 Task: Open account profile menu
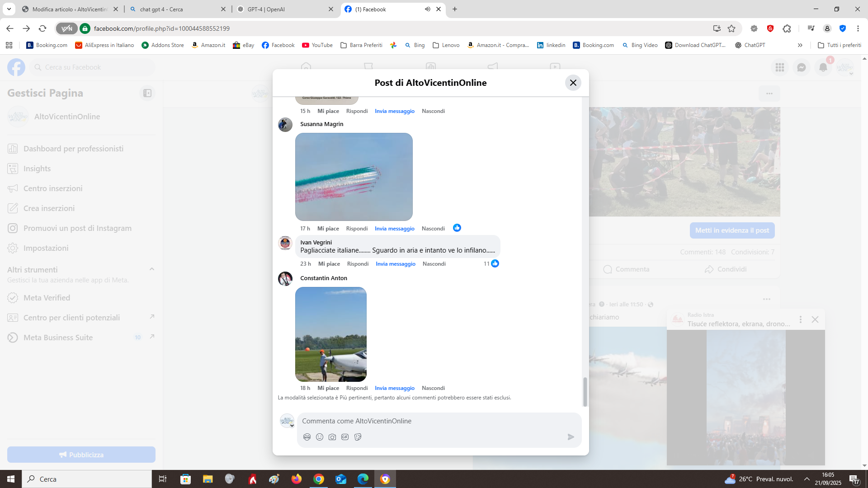(845, 67)
